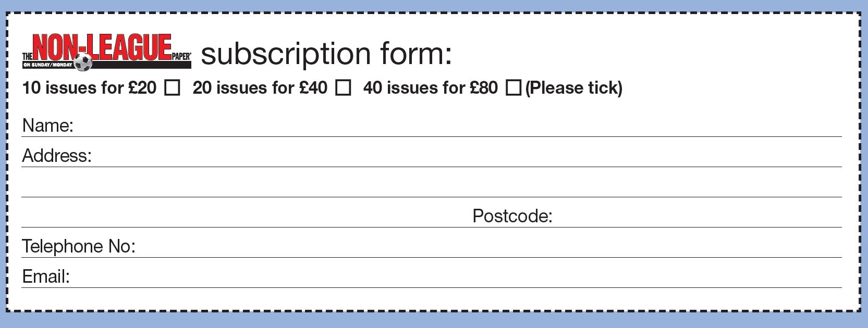
Task: Click the first Address line field
Action: (464, 157)
